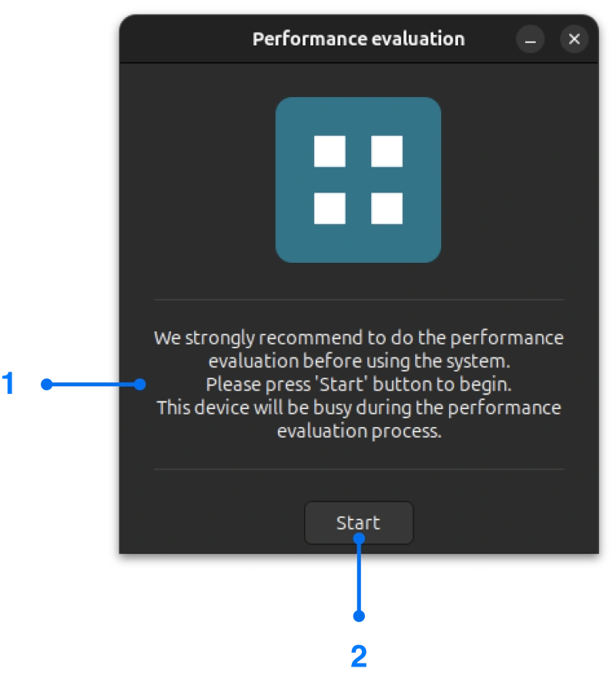616x682 pixels.
Task: Close the Performance evaluation dialog
Action: 574,39
